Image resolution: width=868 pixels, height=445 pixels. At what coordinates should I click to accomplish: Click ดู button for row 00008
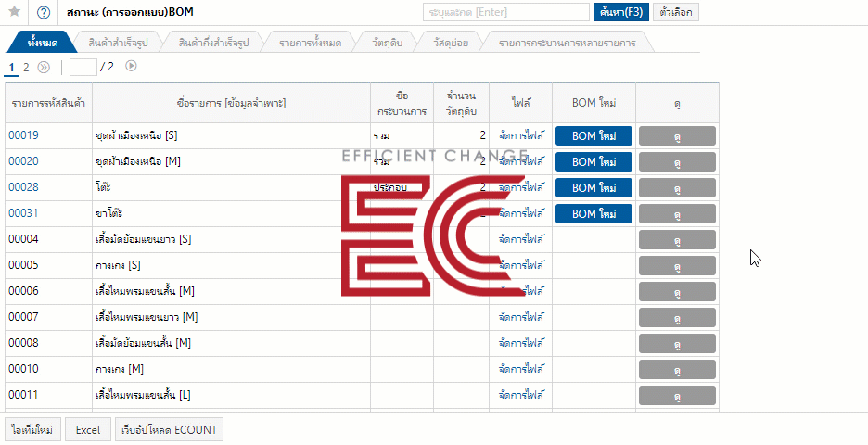tap(677, 344)
